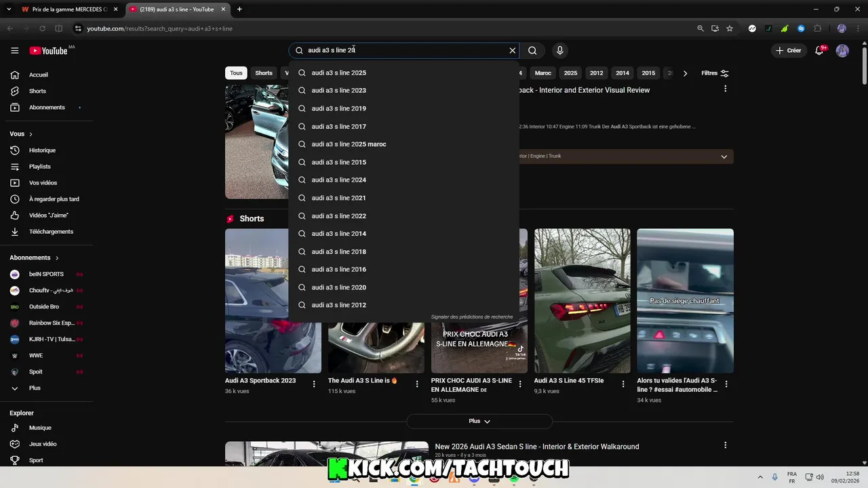Image resolution: width=868 pixels, height=488 pixels.
Task: Open the Audi A3 Sportback 2023 short
Action: click(273, 301)
